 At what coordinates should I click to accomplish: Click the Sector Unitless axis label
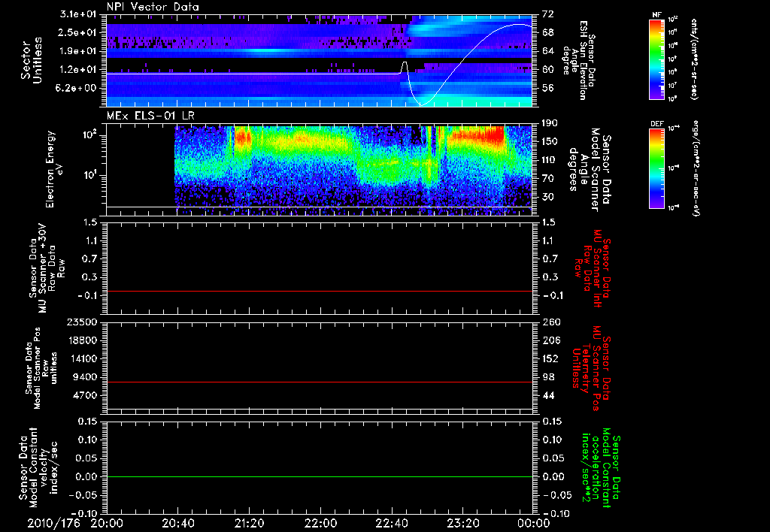(x=32, y=60)
